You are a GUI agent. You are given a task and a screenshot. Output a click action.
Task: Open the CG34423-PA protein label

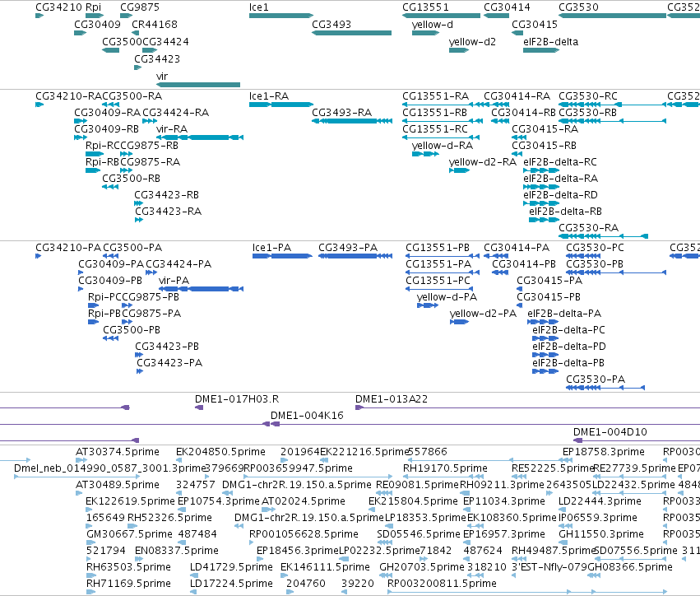(x=169, y=363)
